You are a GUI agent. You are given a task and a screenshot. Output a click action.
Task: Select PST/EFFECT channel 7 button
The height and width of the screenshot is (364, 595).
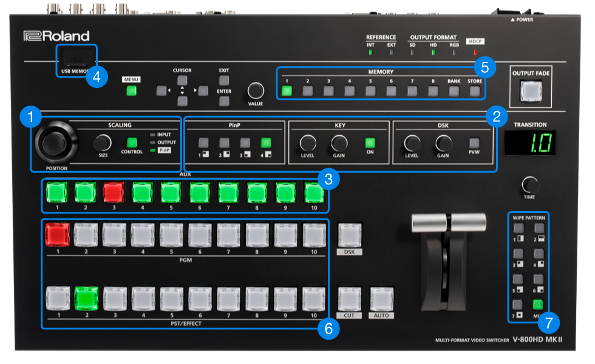[228, 298]
